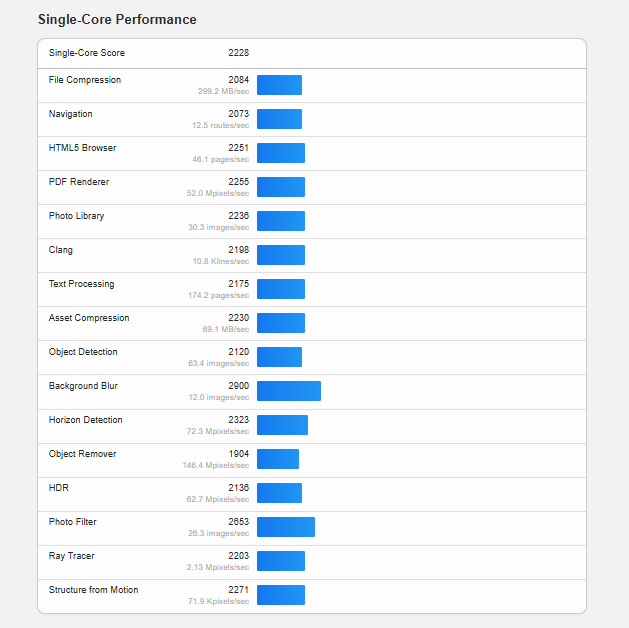The image size is (629, 628).
Task: Select the Ray Tracer label
Action: tap(72, 556)
